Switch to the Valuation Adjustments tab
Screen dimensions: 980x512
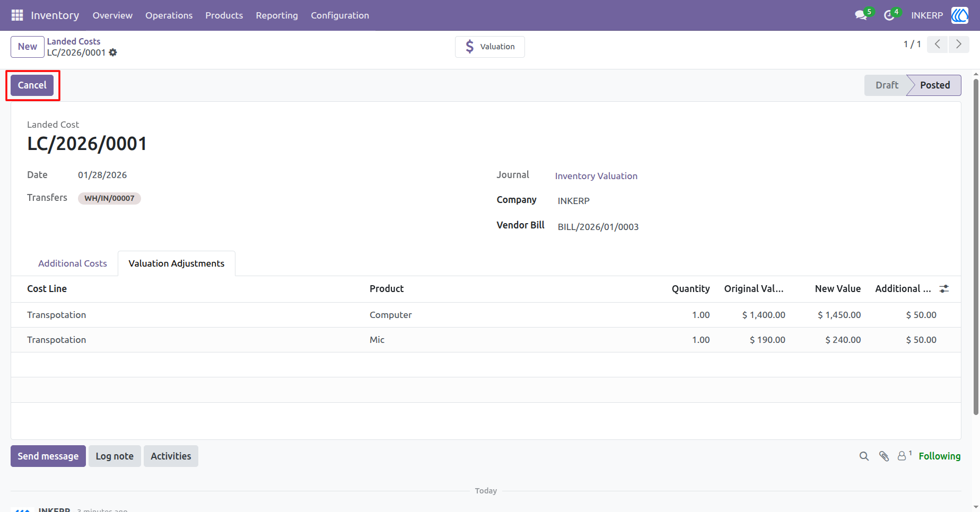pyautogui.click(x=177, y=263)
